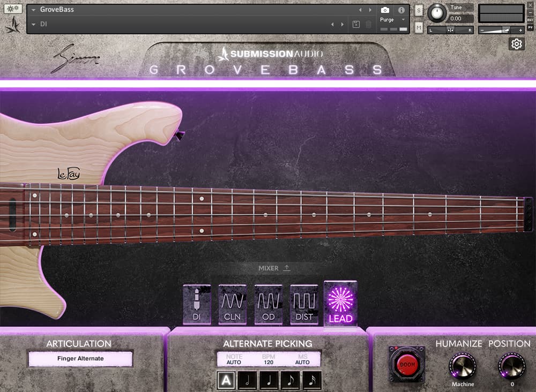
Task: Enable Auto alternate picking mode A
Action: (226, 380)
